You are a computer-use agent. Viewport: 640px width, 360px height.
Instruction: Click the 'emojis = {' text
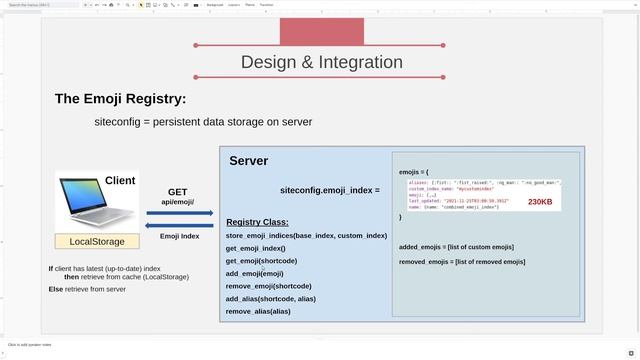[x=413, y=172]
